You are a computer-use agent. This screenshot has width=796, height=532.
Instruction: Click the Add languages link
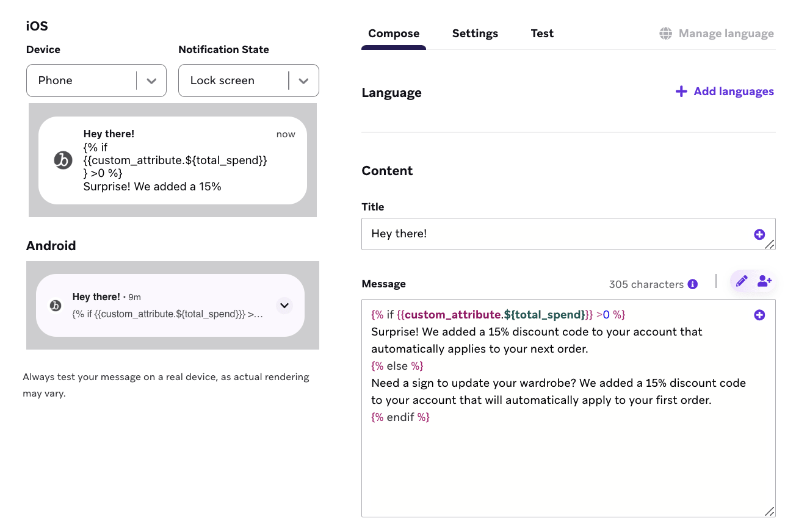coord(725,92)
